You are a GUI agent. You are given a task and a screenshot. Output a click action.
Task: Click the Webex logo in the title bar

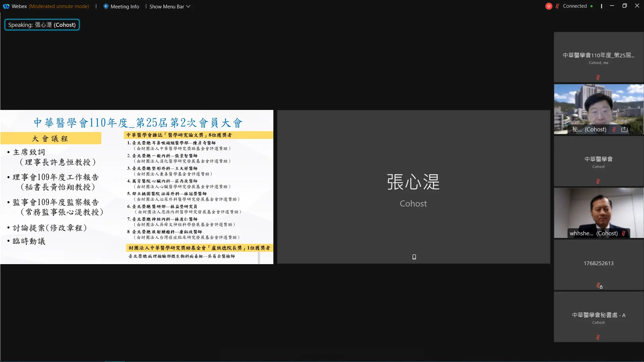[6, 6]
